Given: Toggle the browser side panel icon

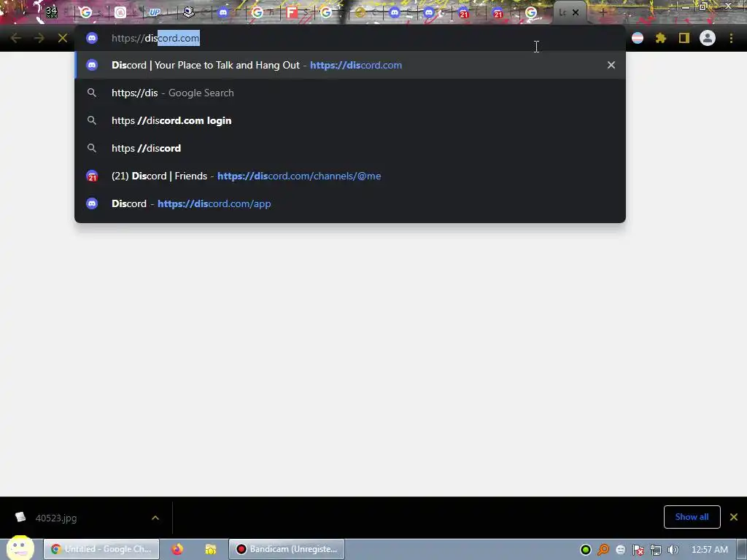Looking at the screenshot, I should click(x=684, y=38).
